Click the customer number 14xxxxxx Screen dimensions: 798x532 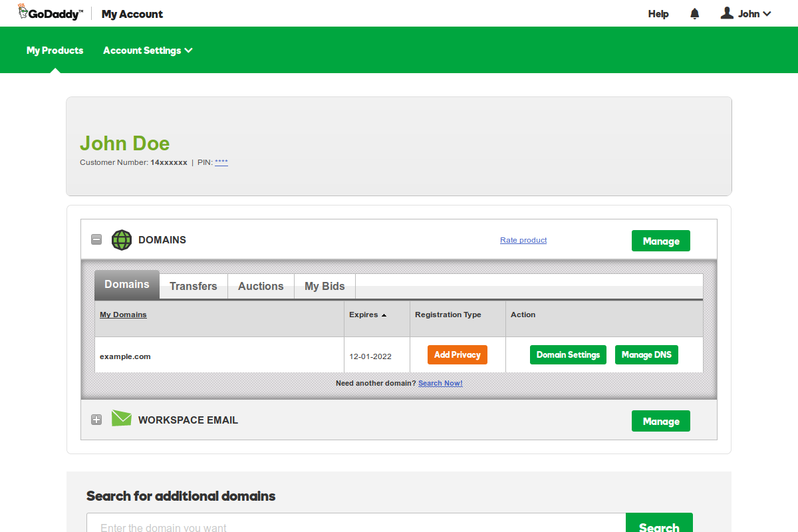click(169, 162)
